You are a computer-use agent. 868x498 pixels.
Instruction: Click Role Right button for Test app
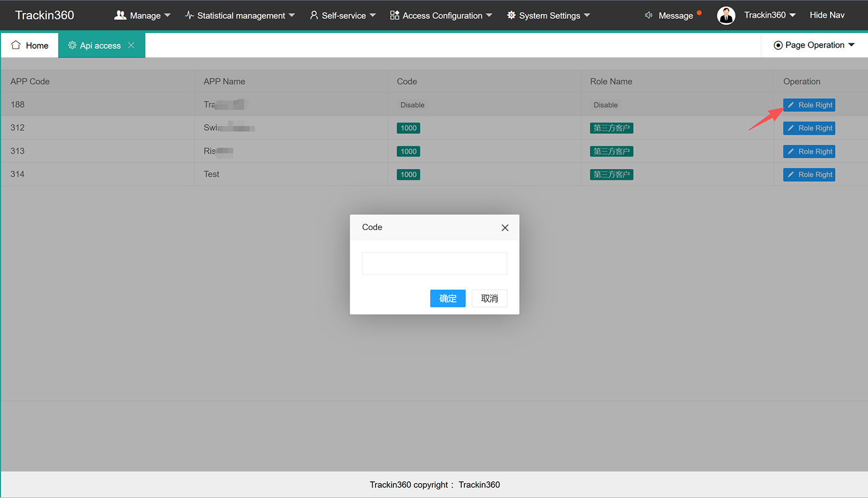pos(809,175)
